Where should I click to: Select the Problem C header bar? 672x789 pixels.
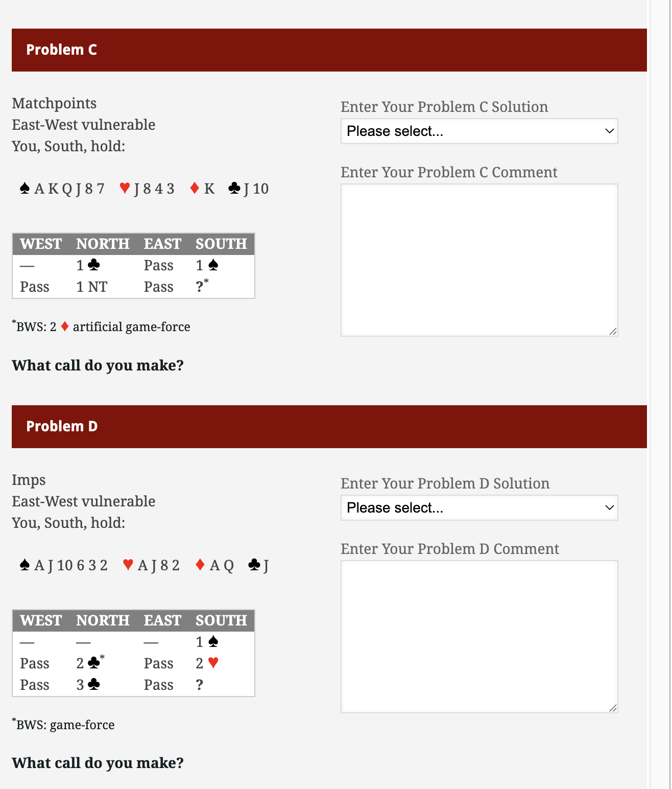click(329, 50)
